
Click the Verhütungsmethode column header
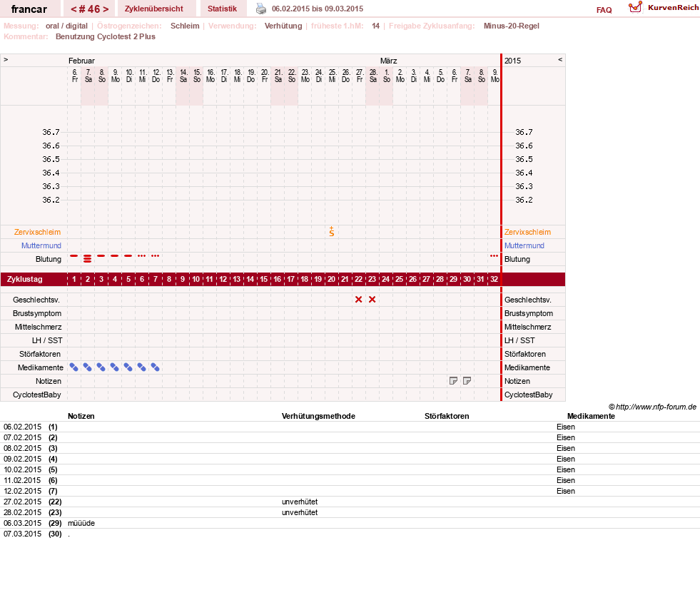pyautogui.click(x=318, y=416)
